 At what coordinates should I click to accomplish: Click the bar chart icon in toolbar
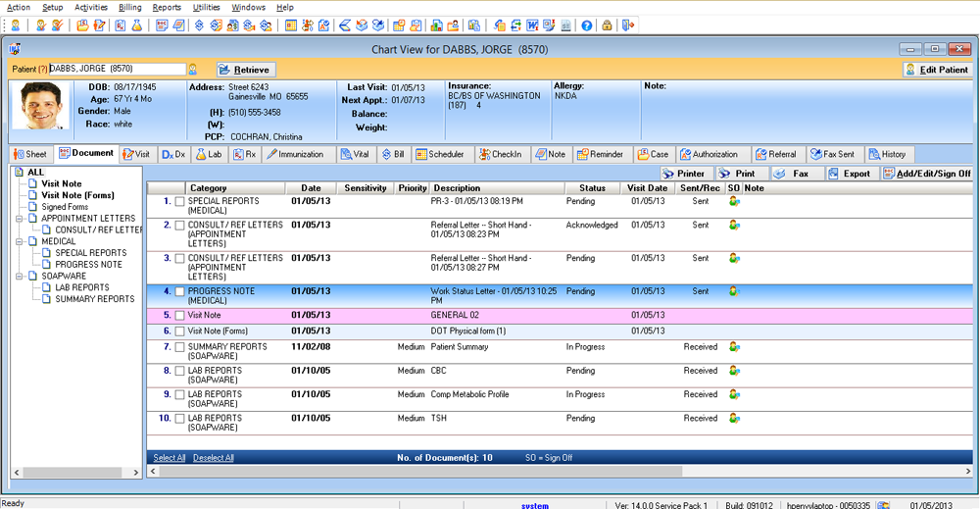coord(436,25)
